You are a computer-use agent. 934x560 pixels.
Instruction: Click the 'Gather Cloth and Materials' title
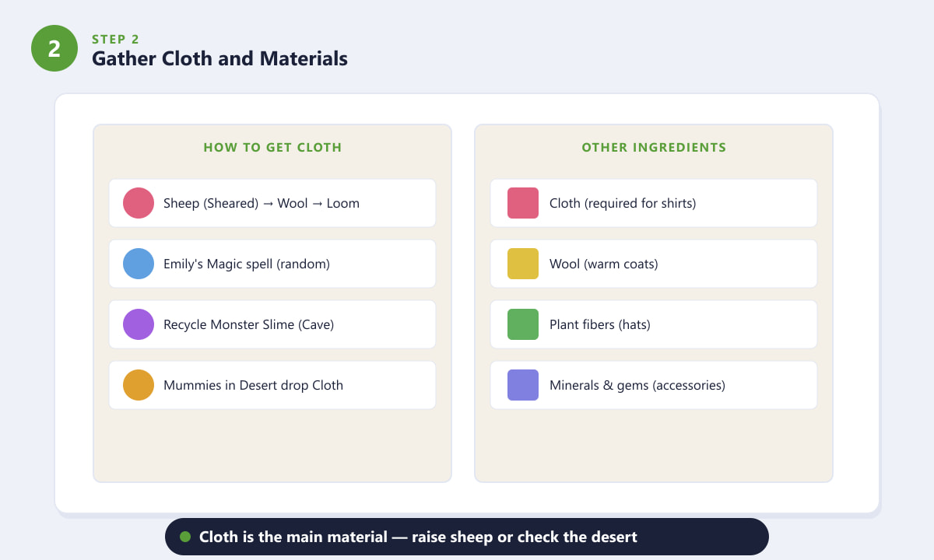pyautogui.click(x=219, y=58)
